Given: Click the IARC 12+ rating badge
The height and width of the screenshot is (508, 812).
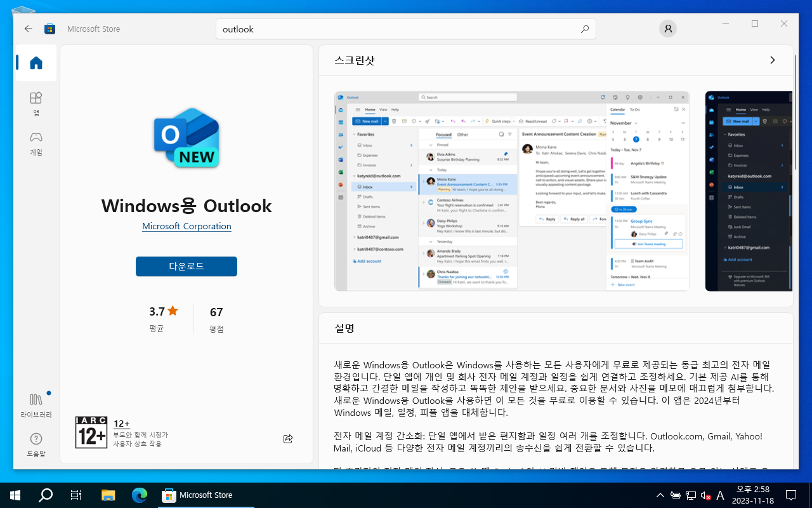Looking at the screenshot, I should pos(91,432).
